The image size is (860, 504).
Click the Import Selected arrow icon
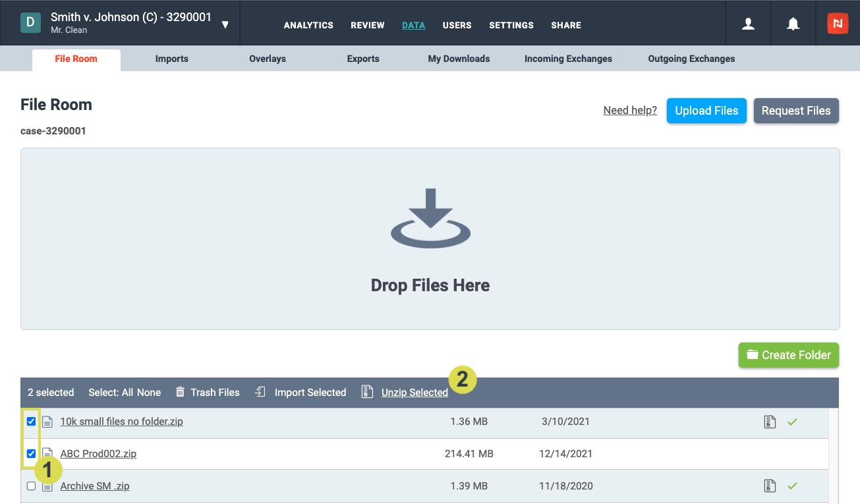pos(260,392)
